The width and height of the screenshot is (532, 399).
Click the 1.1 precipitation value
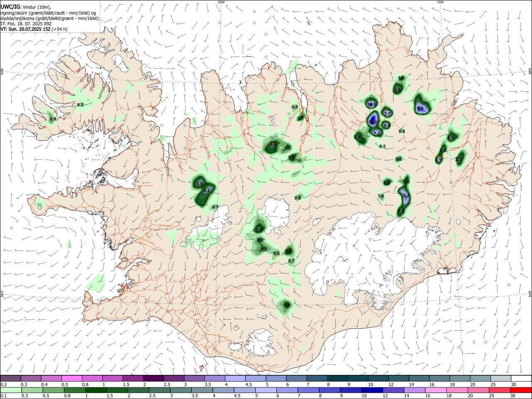(399, 159)
